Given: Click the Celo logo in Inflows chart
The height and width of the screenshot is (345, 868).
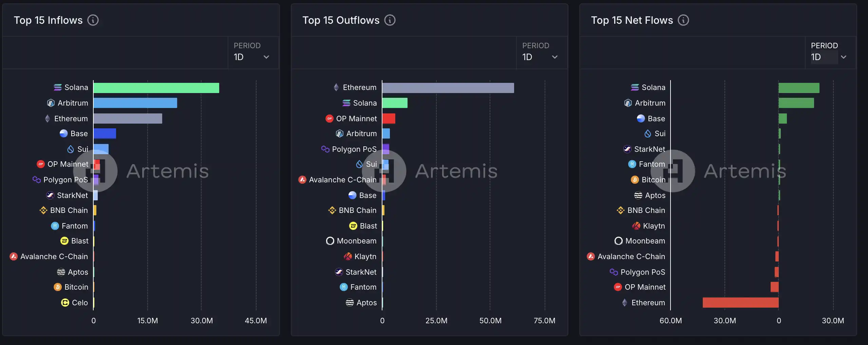Looking at the screenshot, I should (x=65, y=303).
